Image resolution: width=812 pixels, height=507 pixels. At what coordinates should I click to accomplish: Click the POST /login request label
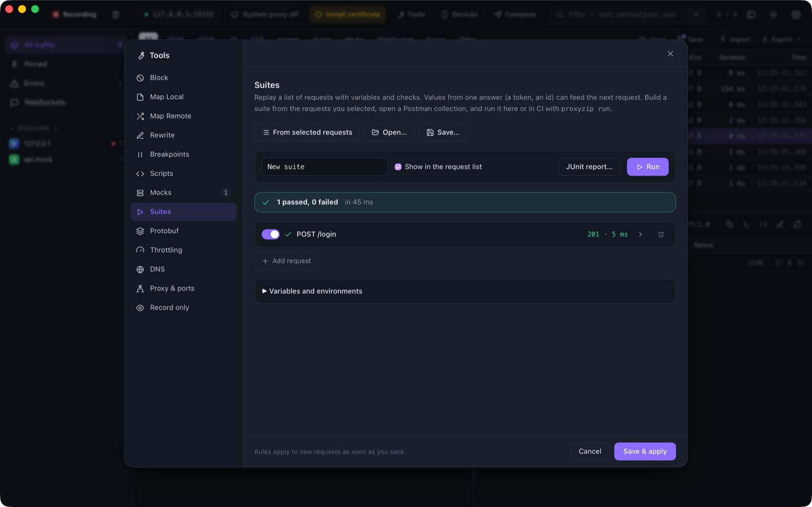[316, 234]
